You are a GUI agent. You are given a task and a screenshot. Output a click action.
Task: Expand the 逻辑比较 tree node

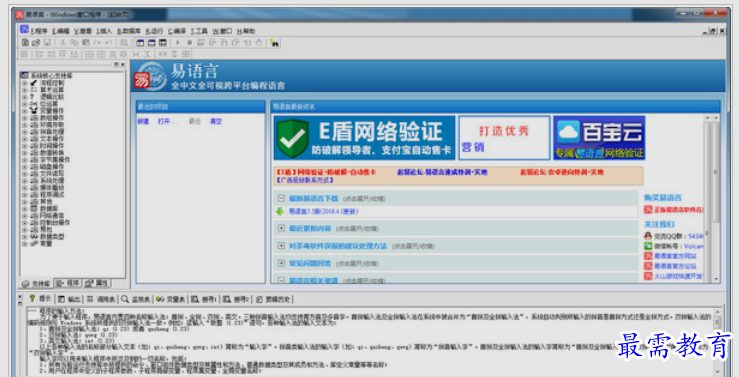(x=25, y=97)
